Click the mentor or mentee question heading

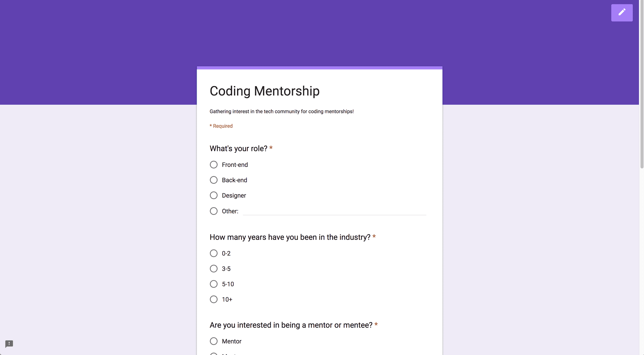pos(291,325)
